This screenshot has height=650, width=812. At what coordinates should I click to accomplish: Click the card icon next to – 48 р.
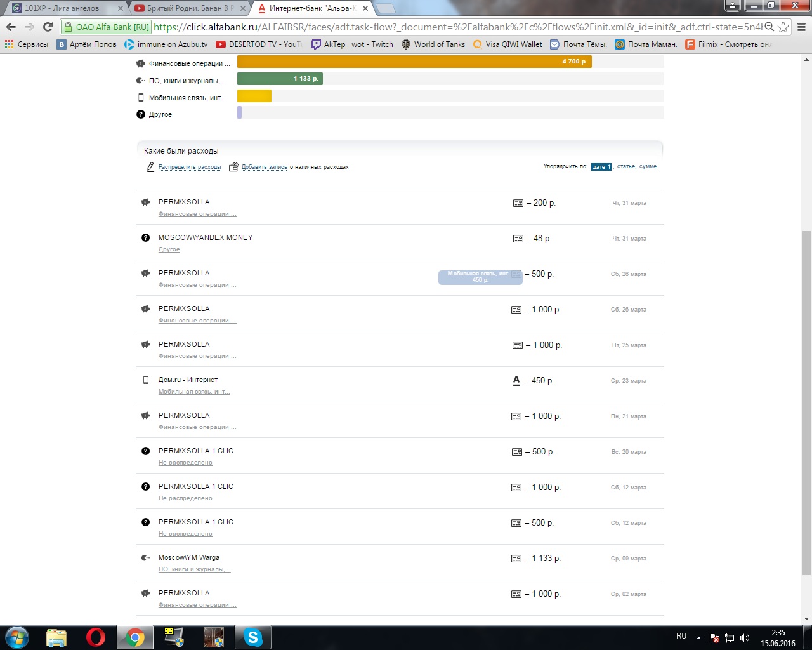click(518, 239)
